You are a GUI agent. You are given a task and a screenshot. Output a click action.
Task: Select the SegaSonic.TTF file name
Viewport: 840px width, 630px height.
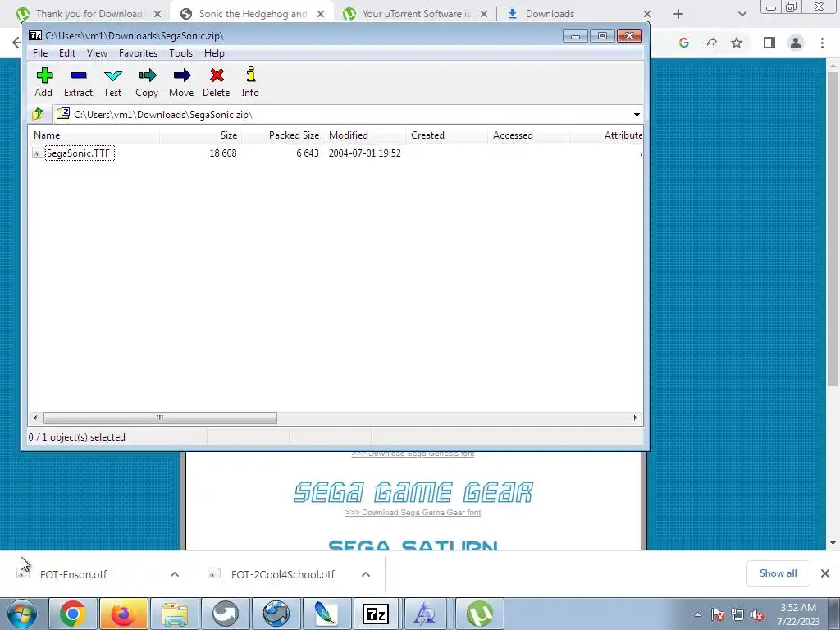[79, 153]
